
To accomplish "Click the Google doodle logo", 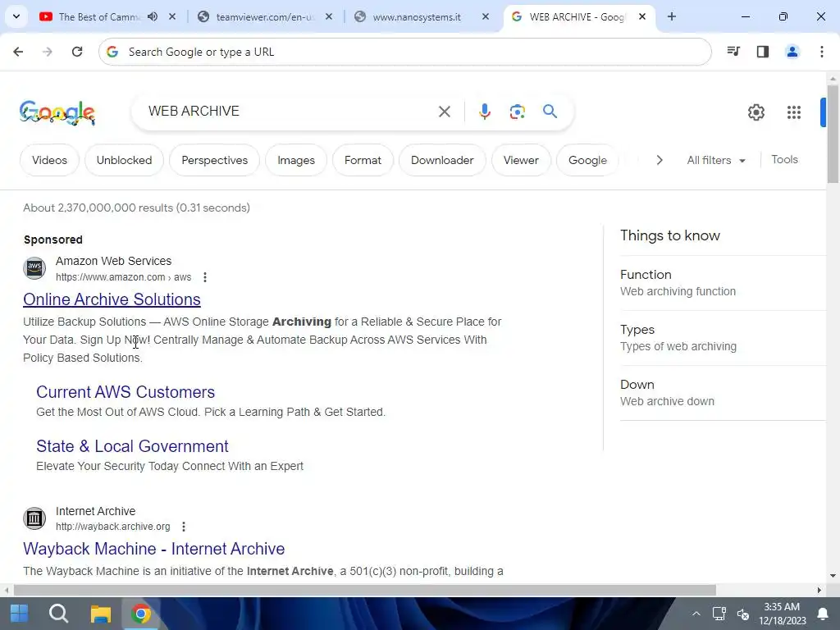I will tap(57, 112).
